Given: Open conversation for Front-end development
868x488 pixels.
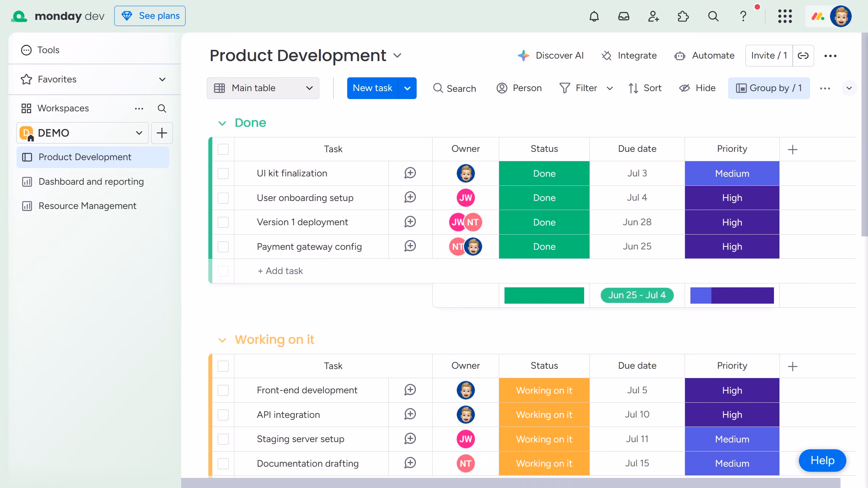Looking at the screenshot, I should (410, 390).
